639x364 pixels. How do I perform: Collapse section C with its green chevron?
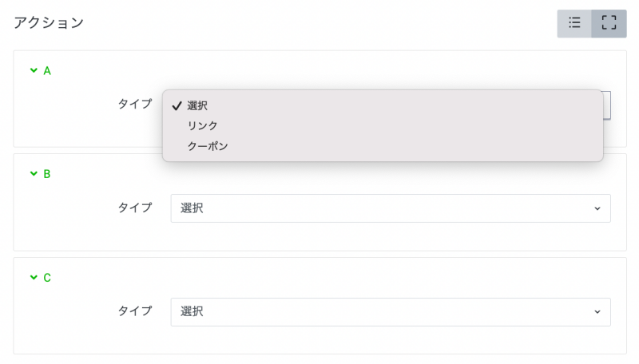(34, 277)
